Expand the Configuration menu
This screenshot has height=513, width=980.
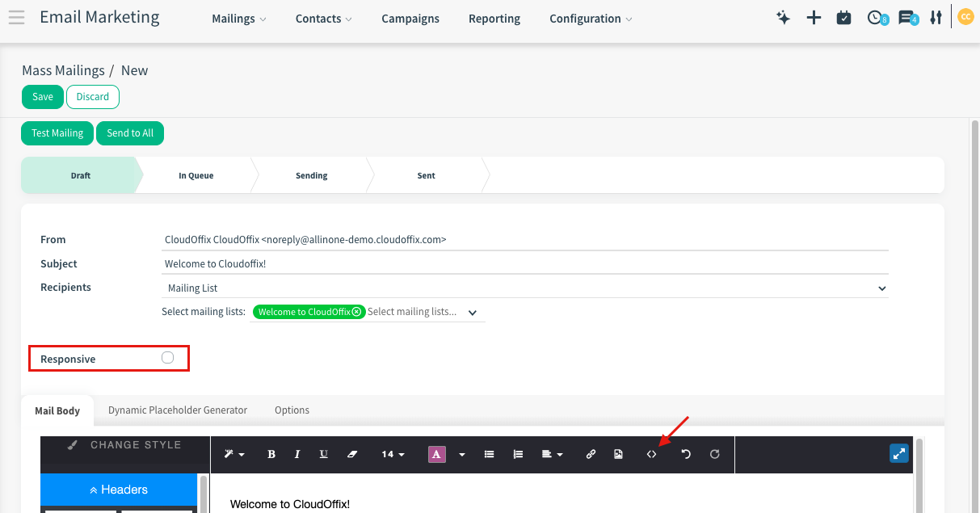(x=591, y=19)
